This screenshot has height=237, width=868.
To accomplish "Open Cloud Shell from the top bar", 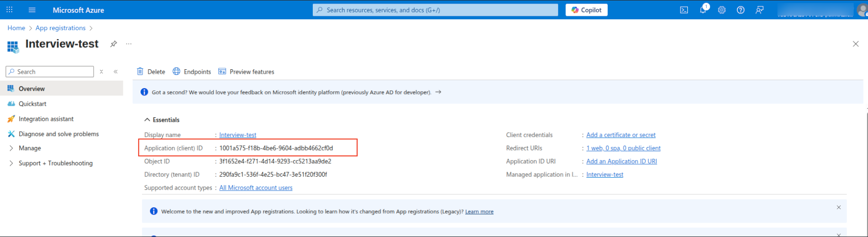I will 684,10.
